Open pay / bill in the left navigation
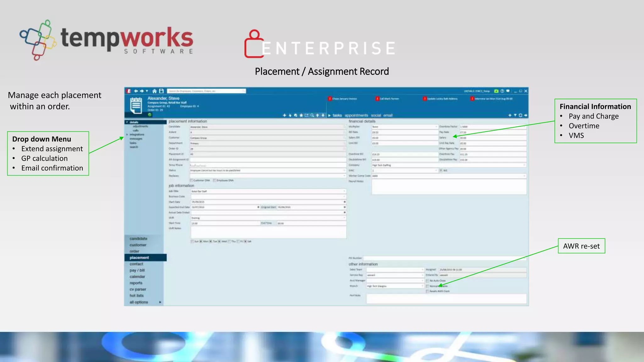 click(137, 270)
